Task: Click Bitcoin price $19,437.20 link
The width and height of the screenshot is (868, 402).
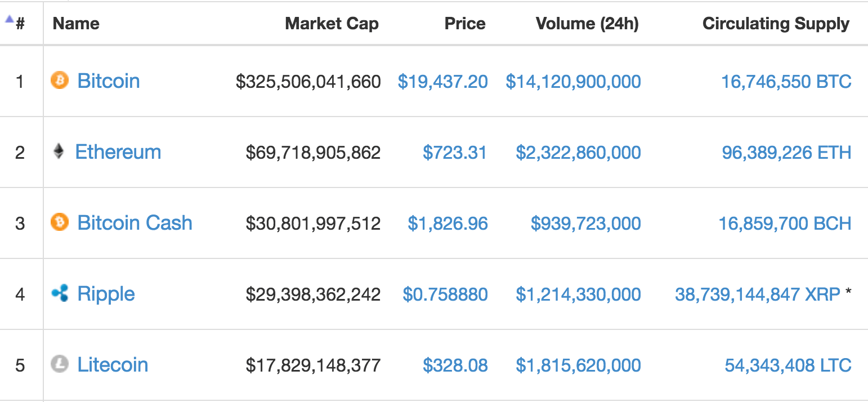Action: point(443,82)
